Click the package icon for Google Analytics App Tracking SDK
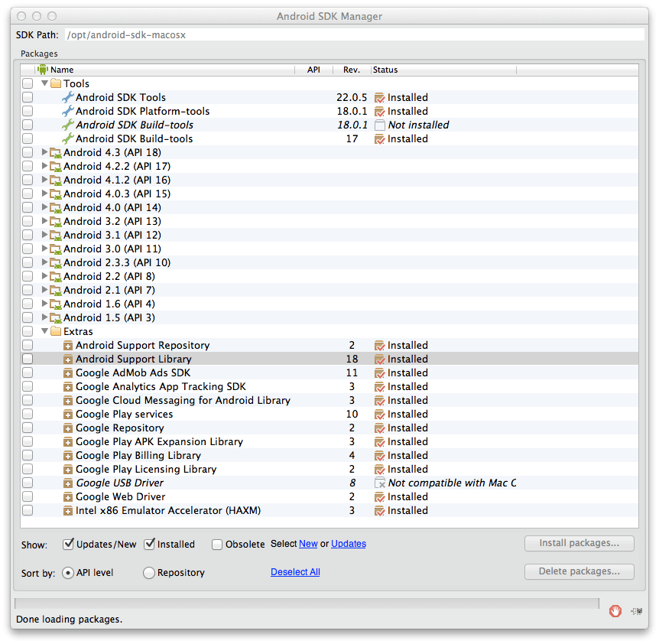 click(68, 387)
